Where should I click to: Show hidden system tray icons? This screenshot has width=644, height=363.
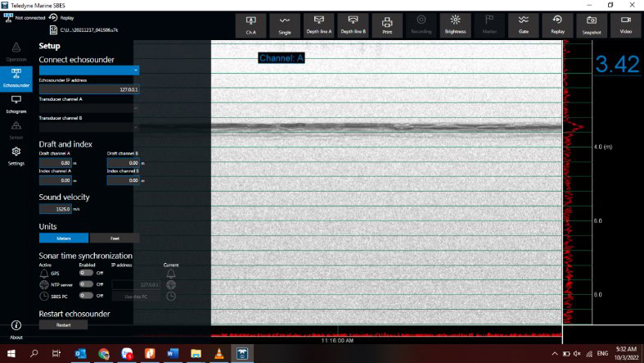(555, 353)
